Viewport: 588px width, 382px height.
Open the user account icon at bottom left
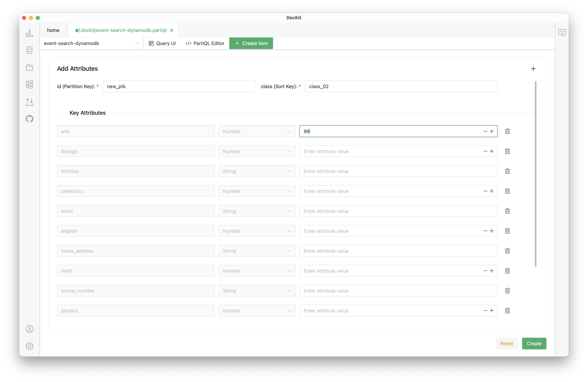29,329
